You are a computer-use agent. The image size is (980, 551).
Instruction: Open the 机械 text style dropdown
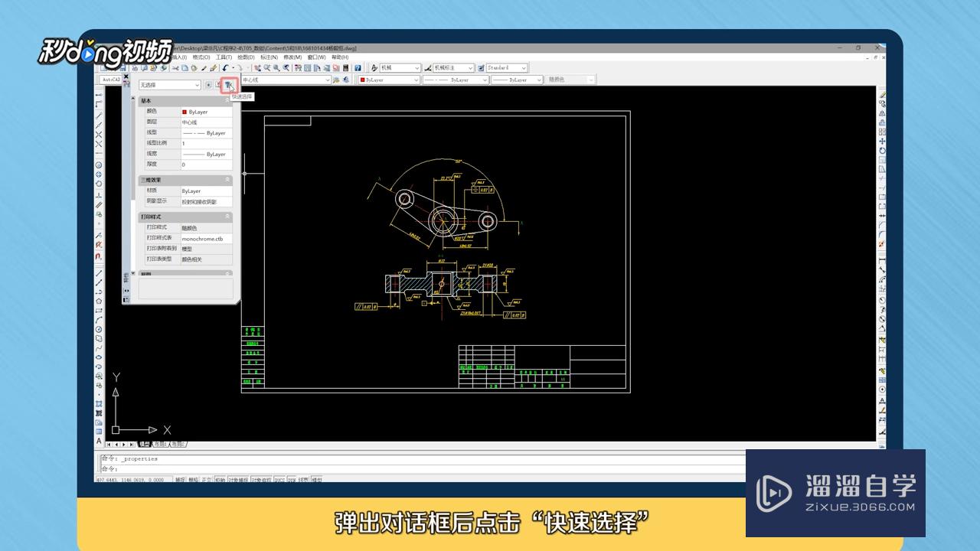400,68
